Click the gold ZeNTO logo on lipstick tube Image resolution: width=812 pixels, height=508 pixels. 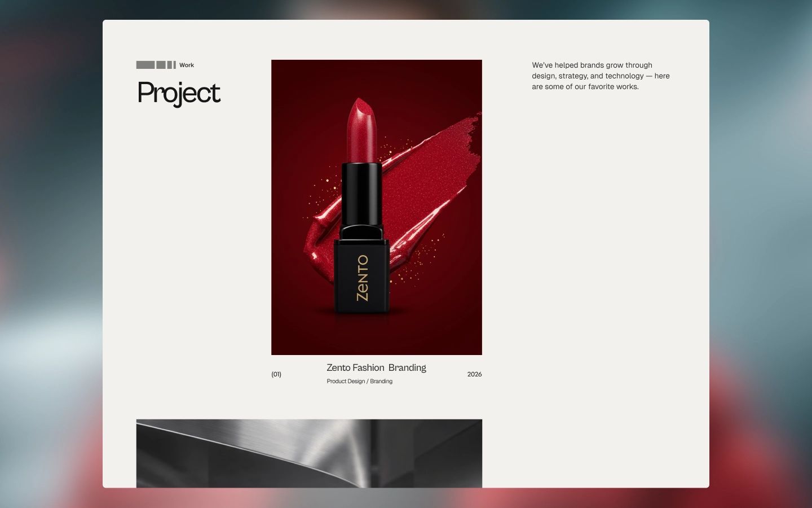click(x=362, y=278)
